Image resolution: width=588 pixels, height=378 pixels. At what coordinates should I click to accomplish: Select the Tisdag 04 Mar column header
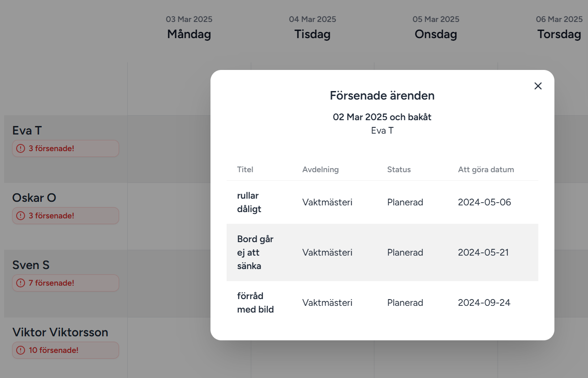(x=313, y=28)
